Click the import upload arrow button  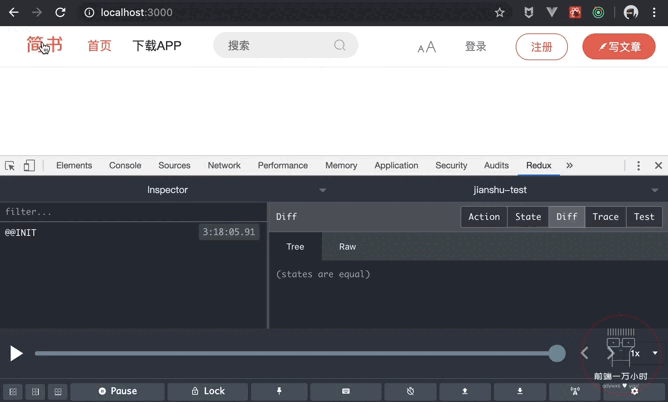[465, 391]
